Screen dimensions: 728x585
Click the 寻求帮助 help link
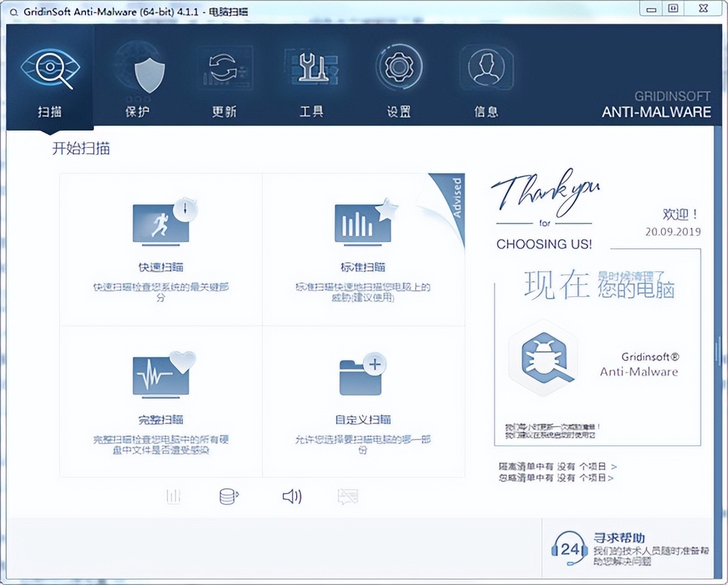(619, 538)
